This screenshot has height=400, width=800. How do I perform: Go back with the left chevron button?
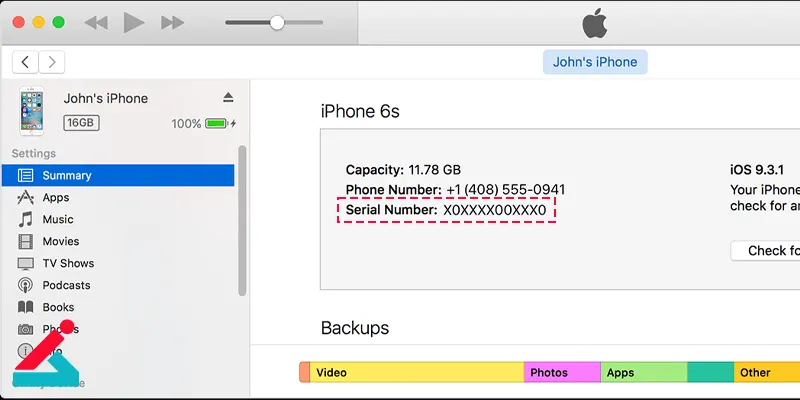tap(25, 62)
